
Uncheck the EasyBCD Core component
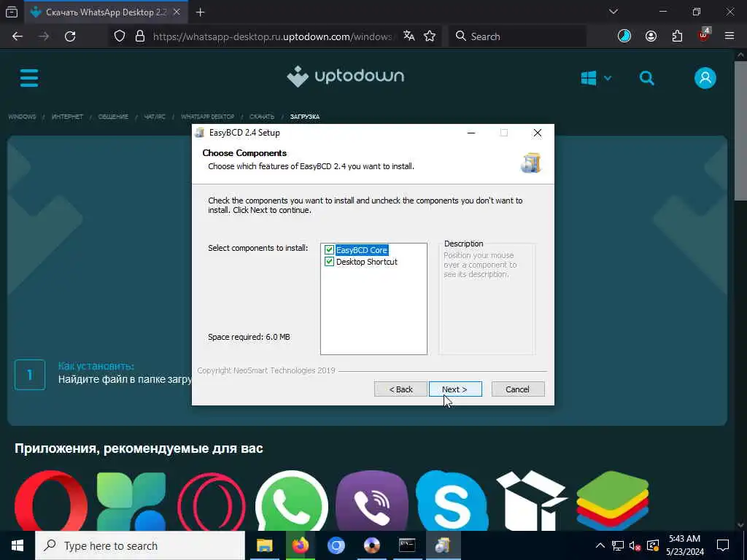click(329, 250)
